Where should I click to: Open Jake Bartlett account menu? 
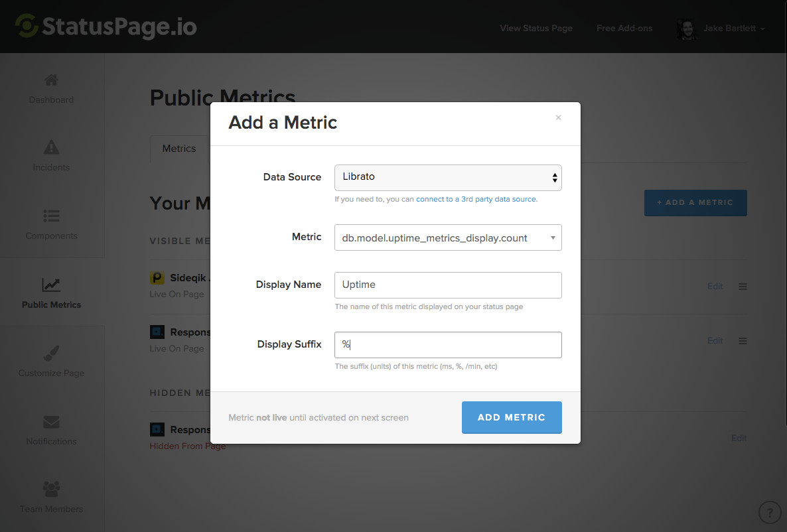pyautogui.click(x=734, y=28)
